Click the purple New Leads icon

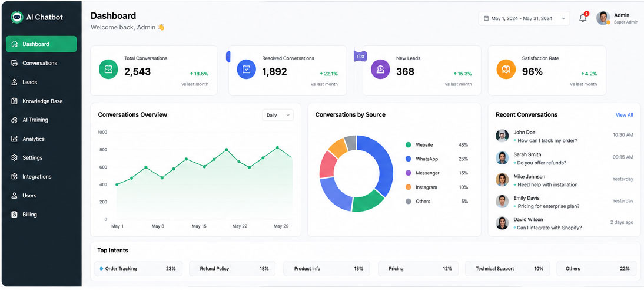(x=380, y=69)
